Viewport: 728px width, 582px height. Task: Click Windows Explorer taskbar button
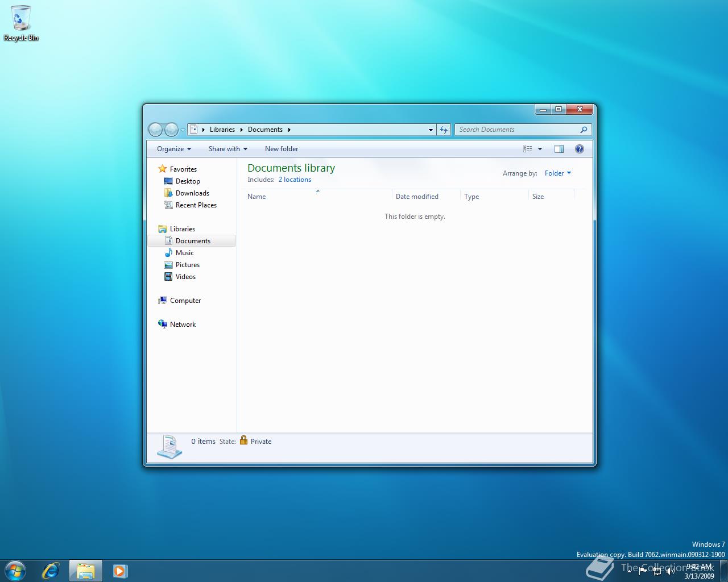(x=86, y=571)
